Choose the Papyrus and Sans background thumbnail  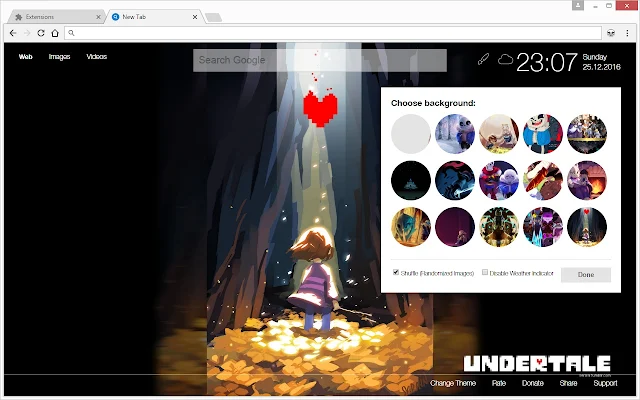tap(499, 180)
